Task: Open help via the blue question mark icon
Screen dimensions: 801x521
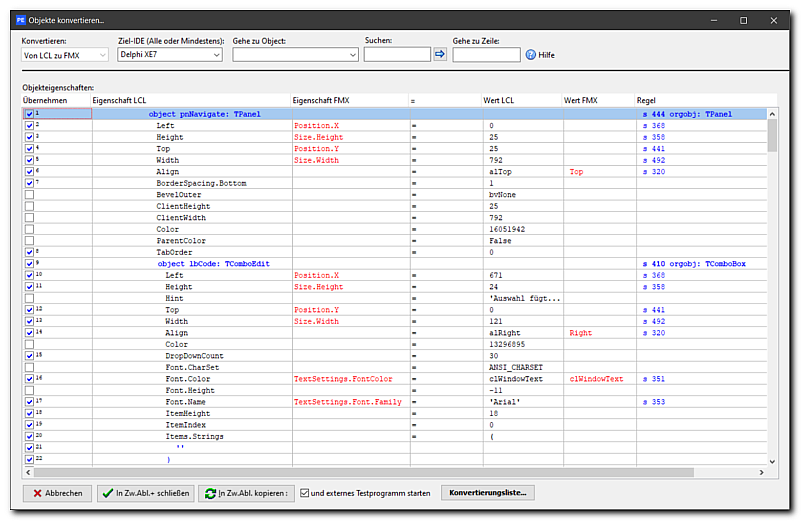Action: [x=531, y=55]
